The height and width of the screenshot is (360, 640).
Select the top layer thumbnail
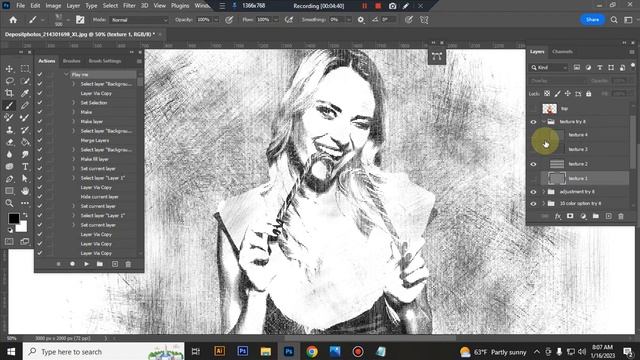549,109
